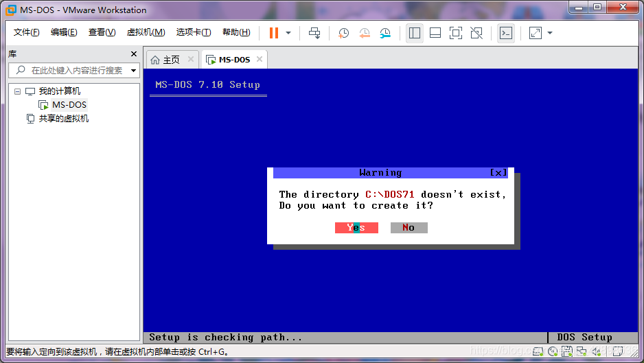Click the VMware Workstation title bar icon

11,10
